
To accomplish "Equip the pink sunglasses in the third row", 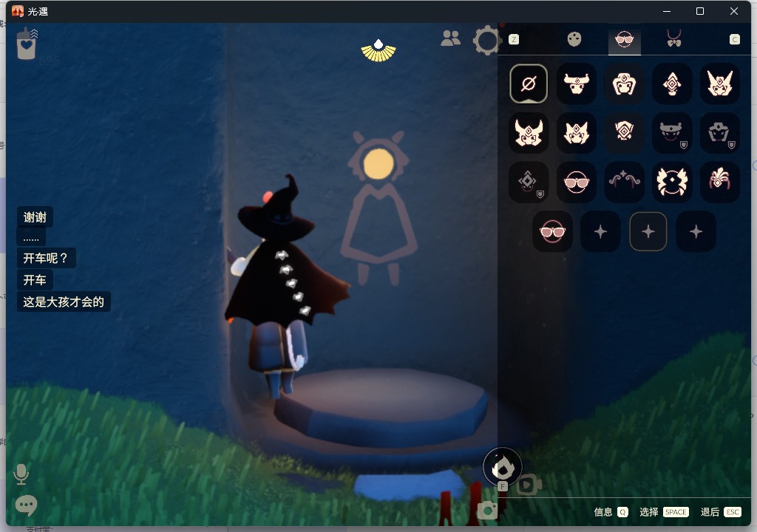I will tap(577, 182).
